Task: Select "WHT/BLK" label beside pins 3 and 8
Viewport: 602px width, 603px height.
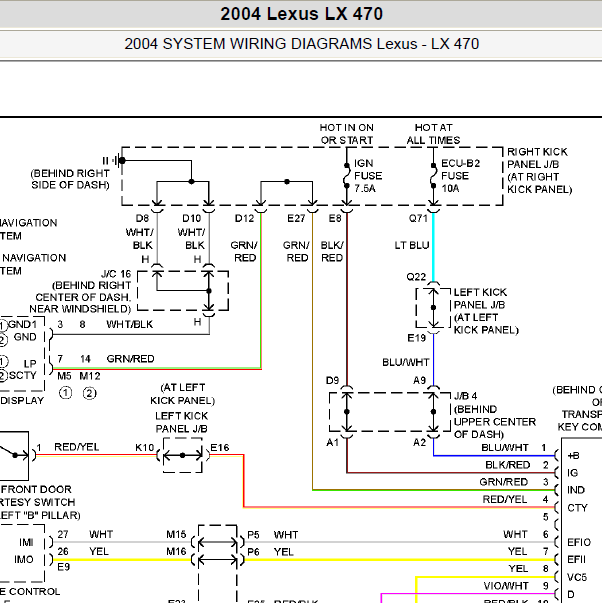Action: click(x=130, y=325)
